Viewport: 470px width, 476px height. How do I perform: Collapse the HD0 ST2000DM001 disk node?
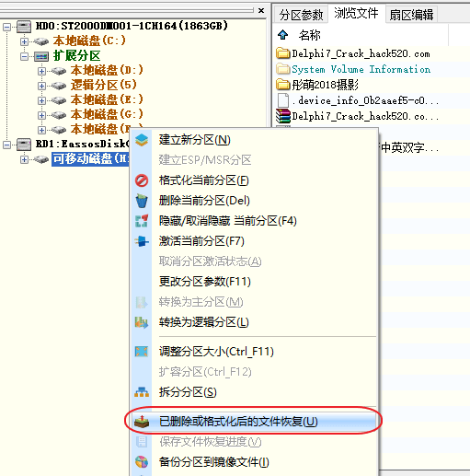(6, 27)
